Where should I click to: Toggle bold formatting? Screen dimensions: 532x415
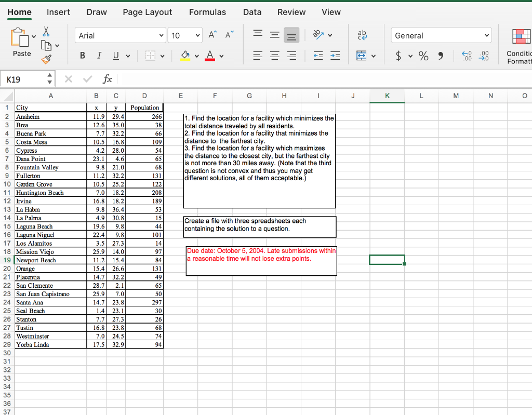coord(82,55)
